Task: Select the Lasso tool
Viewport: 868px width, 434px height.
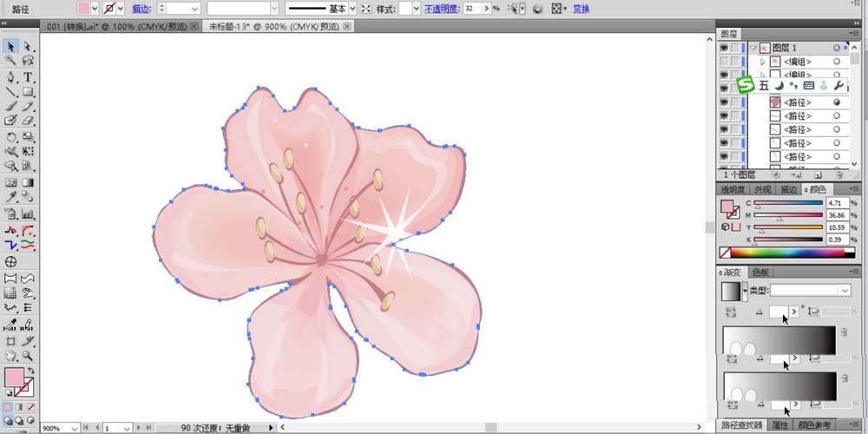Action: pyautogui.click(x=28, y=61)
